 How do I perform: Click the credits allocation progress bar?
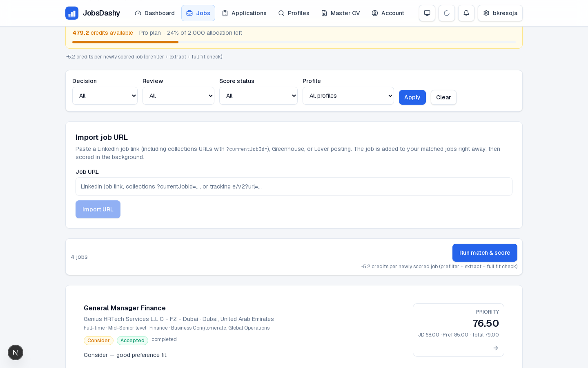294,42
